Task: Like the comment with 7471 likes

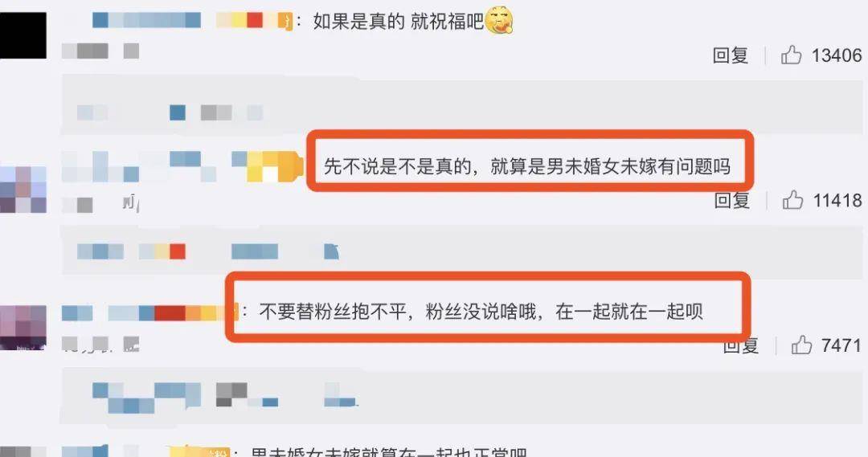Action: point(801,345)
